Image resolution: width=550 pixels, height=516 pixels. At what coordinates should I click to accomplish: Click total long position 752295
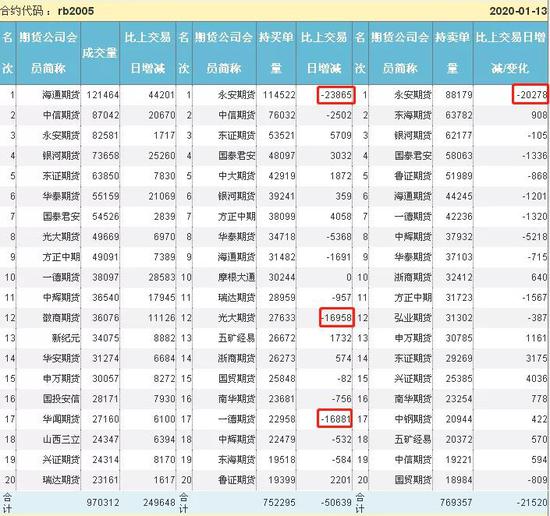279,503
